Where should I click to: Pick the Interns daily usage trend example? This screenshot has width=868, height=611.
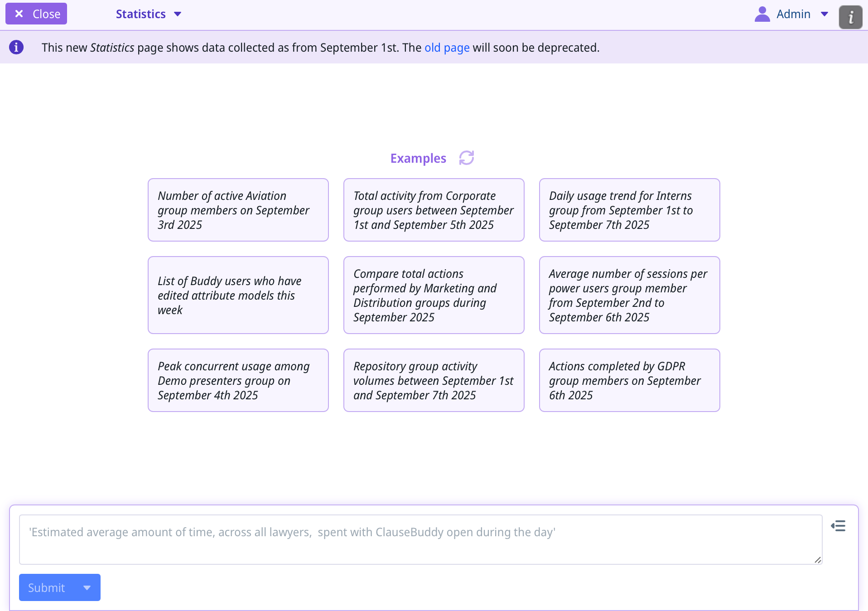point(630,210)
